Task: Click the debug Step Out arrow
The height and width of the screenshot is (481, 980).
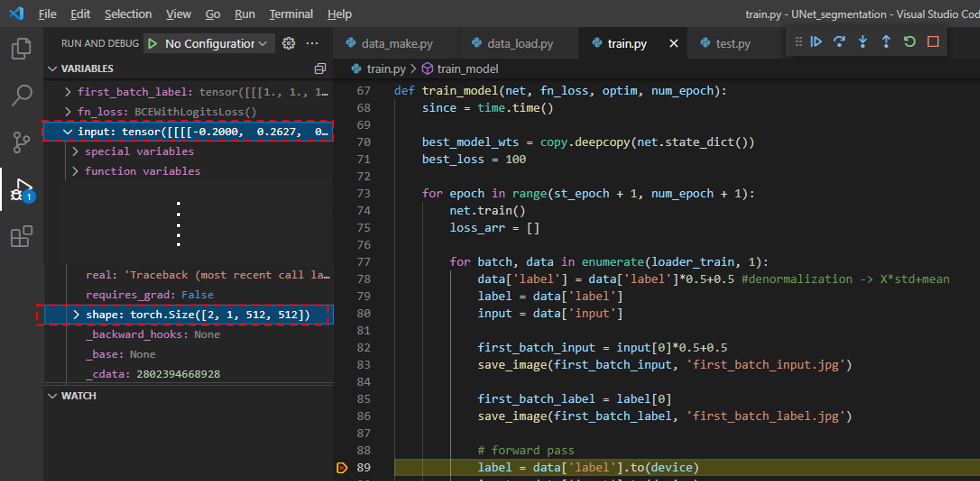Action: click(x=886, y=42)
